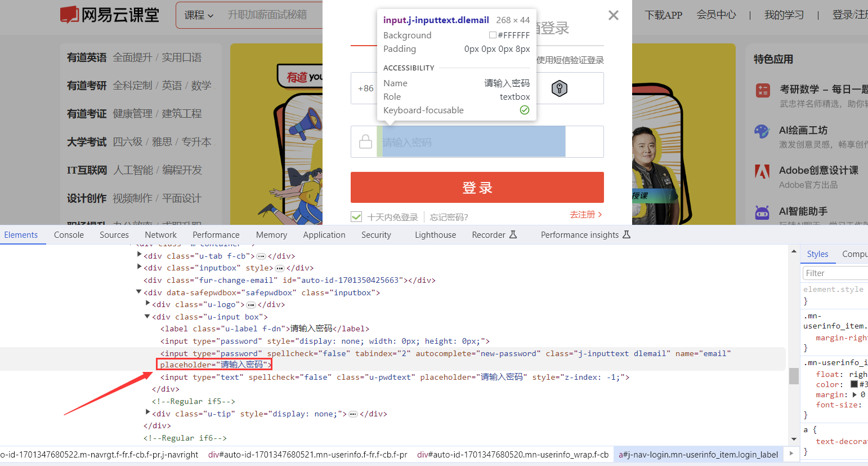Screen dimensions: 868x466
Task: Open 我的学习 in the header
Action: (x=784, y=15)
